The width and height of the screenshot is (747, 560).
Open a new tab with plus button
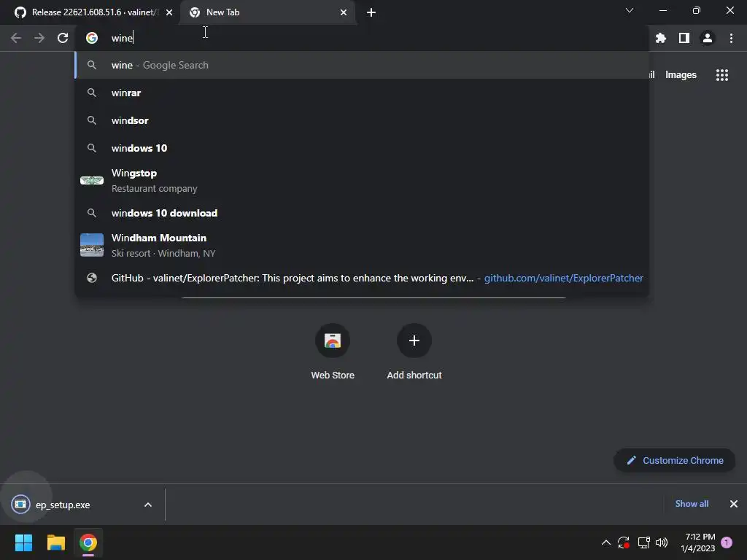[x=371, y=12]
